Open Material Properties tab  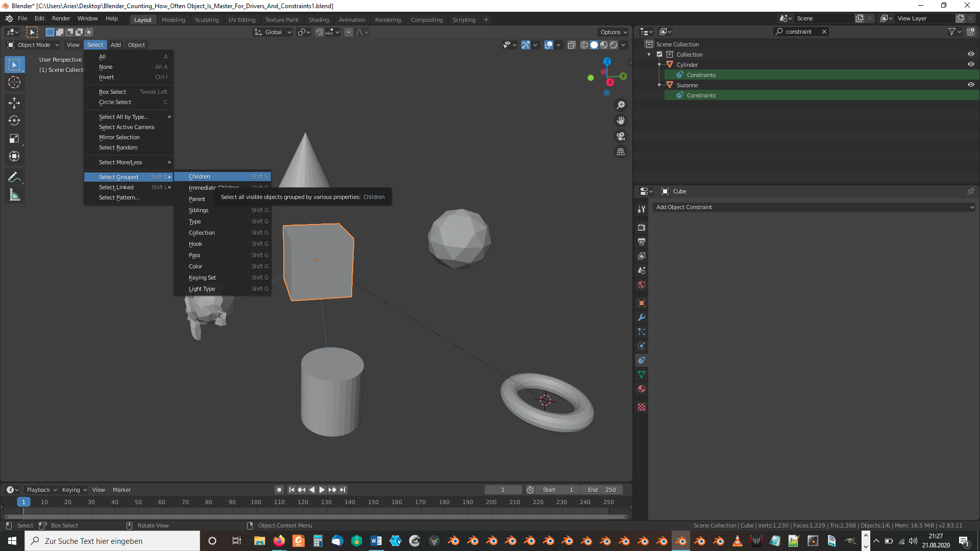point(642,389)
